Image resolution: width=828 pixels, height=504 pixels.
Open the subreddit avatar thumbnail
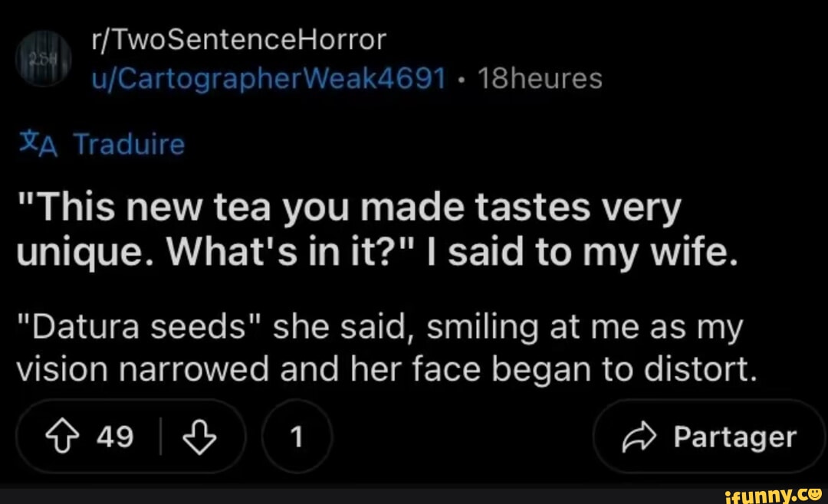click(x=44, y=58)
